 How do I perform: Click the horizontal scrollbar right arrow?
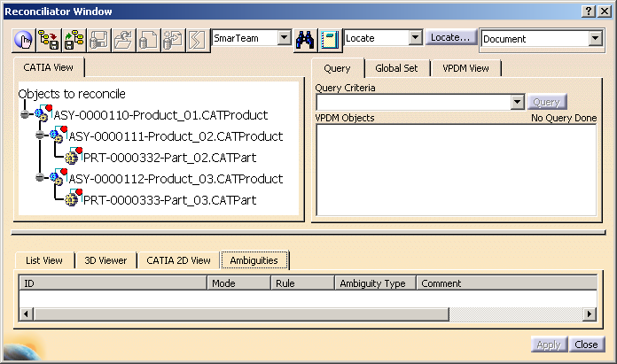pos(590,314)
